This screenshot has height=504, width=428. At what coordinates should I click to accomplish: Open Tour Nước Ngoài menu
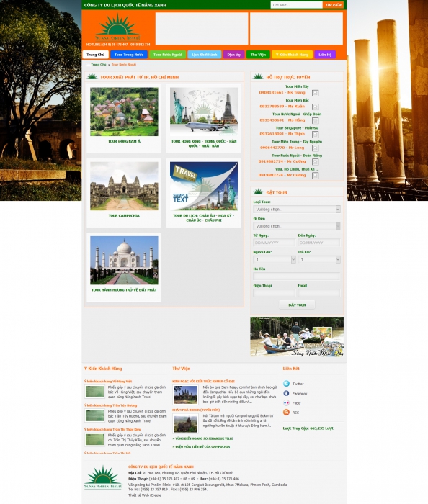[x=168, y=55]
